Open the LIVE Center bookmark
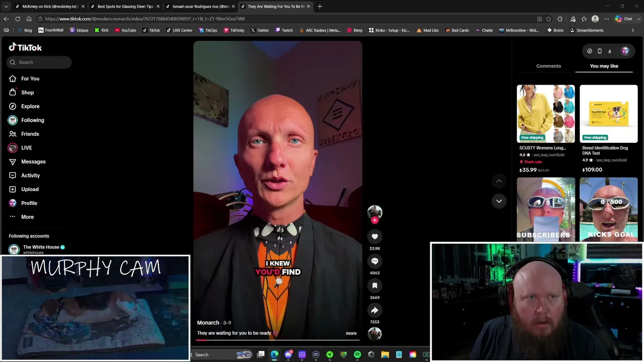This screenshot has width=644, height=362. (179, 30)
